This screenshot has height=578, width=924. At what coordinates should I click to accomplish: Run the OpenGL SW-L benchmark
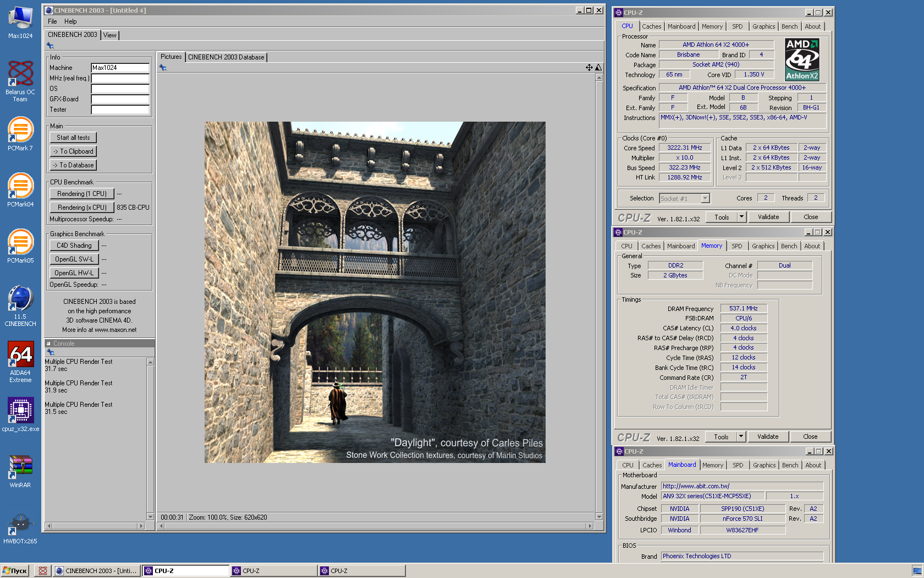click(74, 259)
